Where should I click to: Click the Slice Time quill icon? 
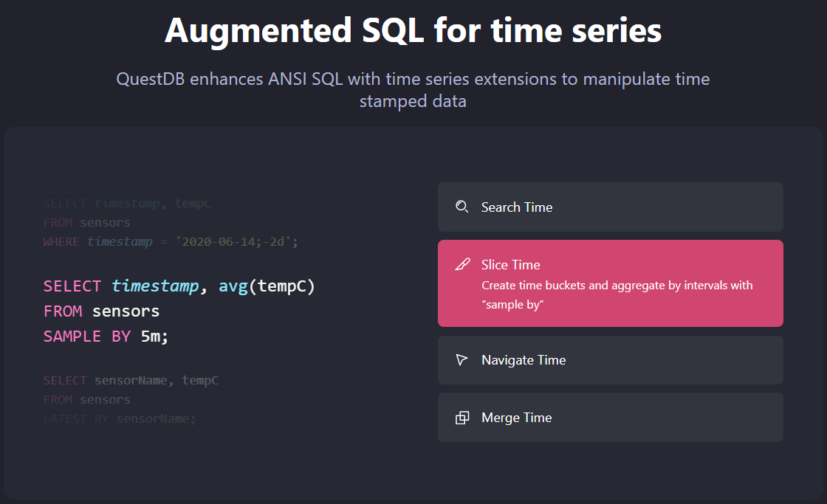[x=463, y=264]
